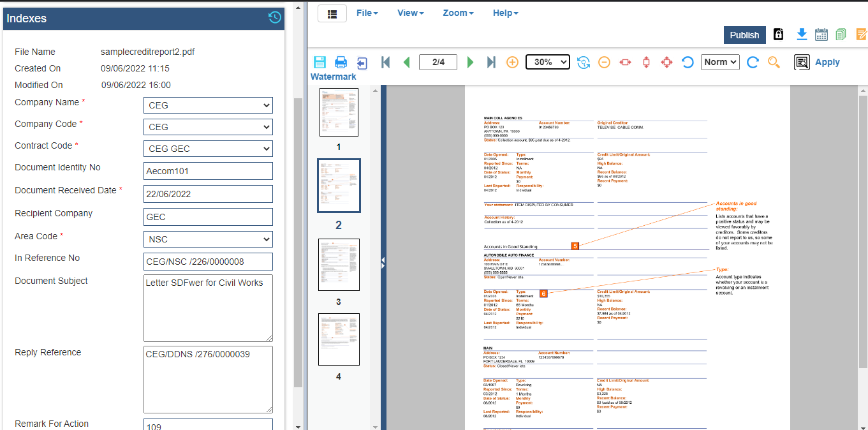Collapse the thumbnail panel splitter arrow
868x430 pixels.
pos(383,261)
